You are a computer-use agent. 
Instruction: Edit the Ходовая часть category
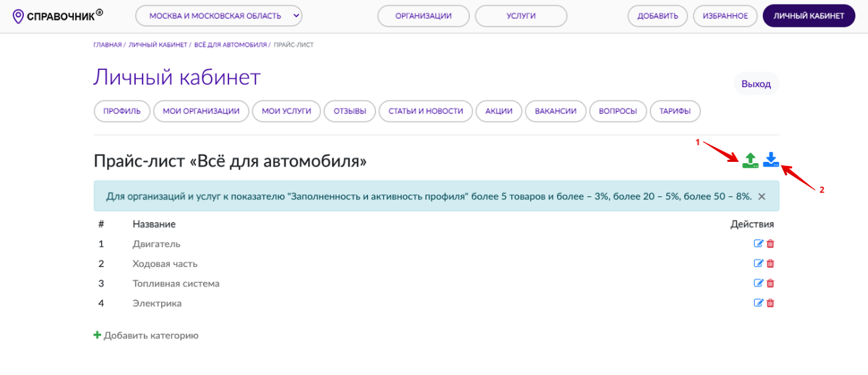(758, 264)
